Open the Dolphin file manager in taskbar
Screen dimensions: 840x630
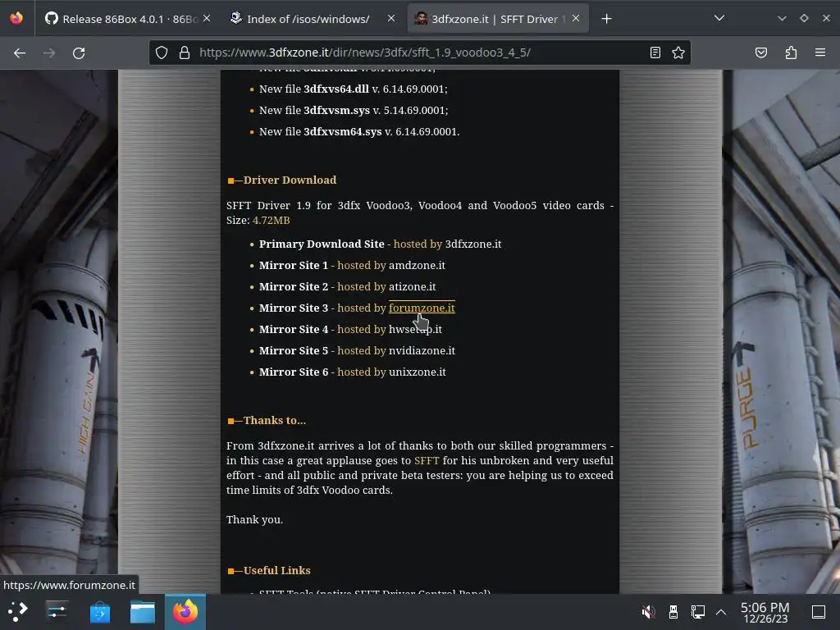[x=143, y=611]
